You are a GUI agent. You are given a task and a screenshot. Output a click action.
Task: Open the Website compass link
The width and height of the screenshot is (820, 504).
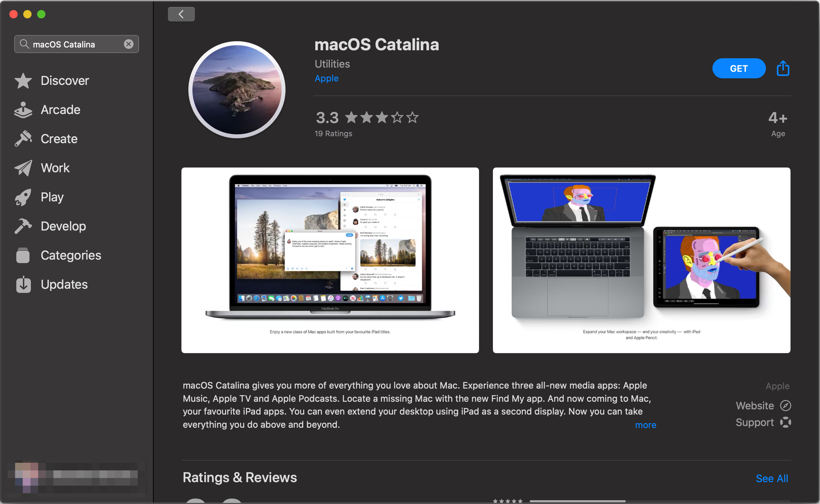763,406
